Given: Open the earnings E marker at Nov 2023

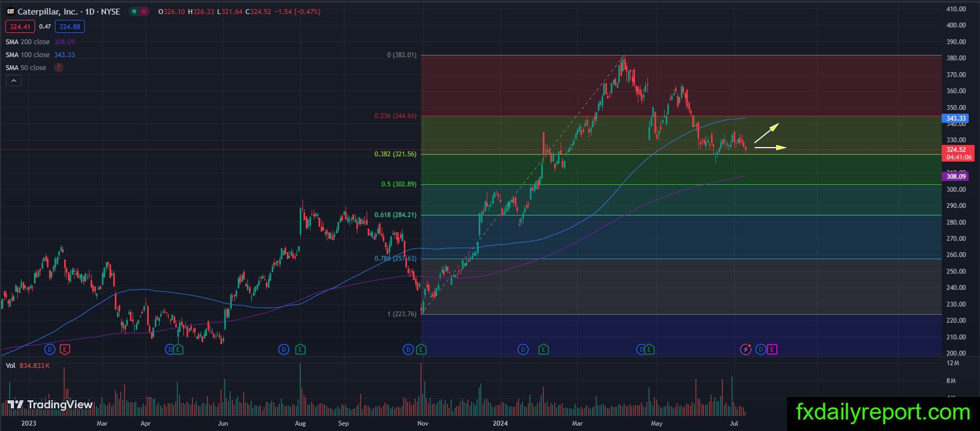Looking at the screenshot, I should click(421, 350).
